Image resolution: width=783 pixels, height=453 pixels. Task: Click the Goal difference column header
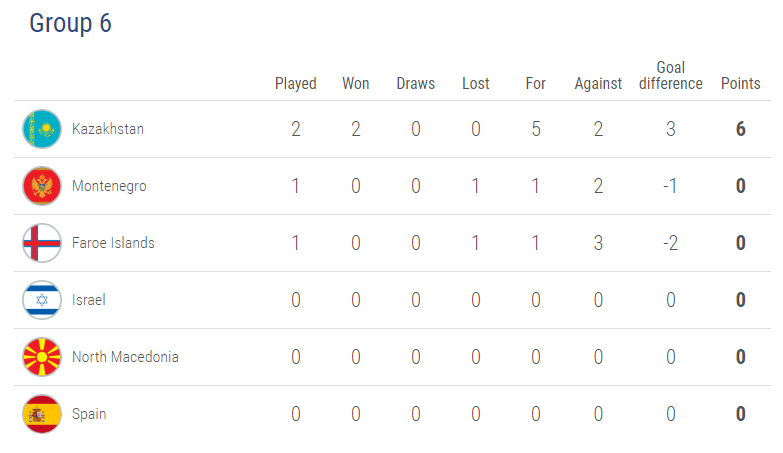point(671,75)
